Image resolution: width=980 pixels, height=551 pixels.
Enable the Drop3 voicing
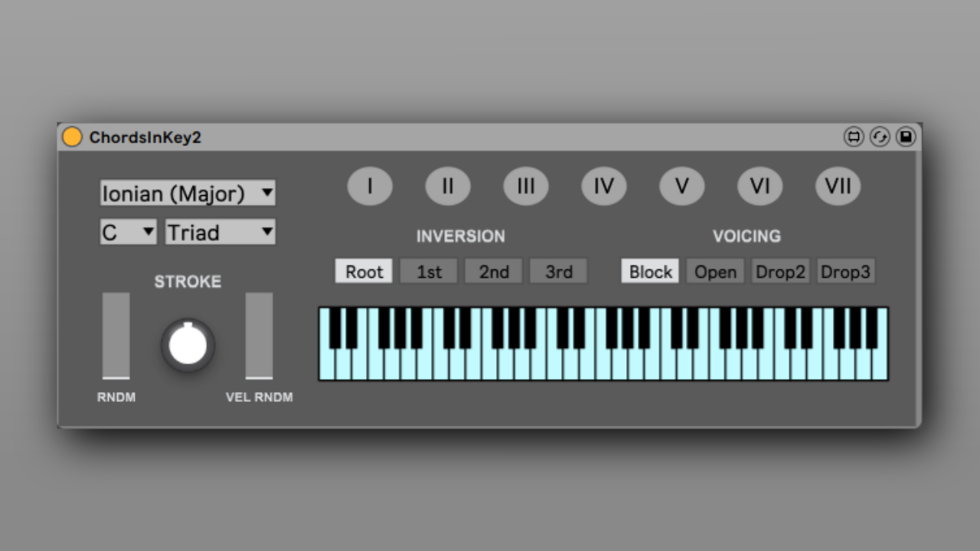click(x=845, y=272)
